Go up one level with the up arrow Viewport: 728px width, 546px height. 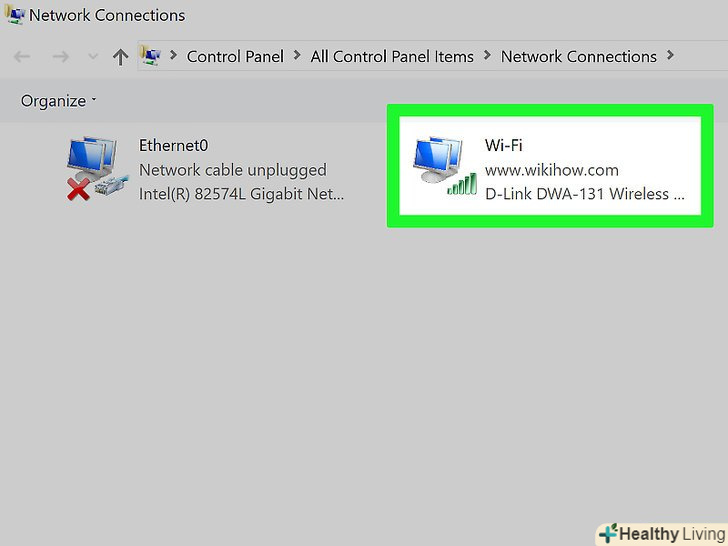[120, 57]
